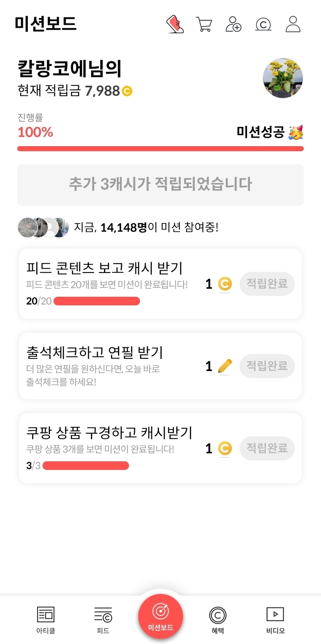Tap the cash coin beside the Coupang mission
The image size is (321, 644).
pos(225,448)
